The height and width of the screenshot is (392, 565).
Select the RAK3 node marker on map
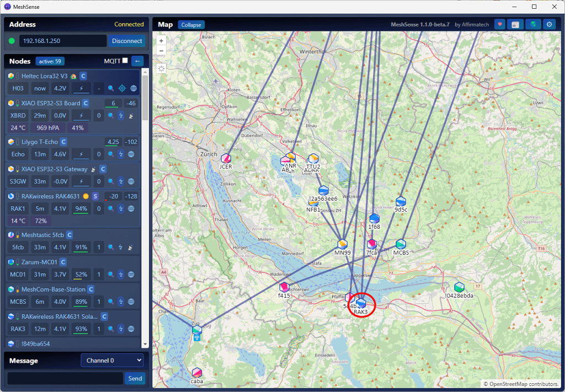pos(361,303)
